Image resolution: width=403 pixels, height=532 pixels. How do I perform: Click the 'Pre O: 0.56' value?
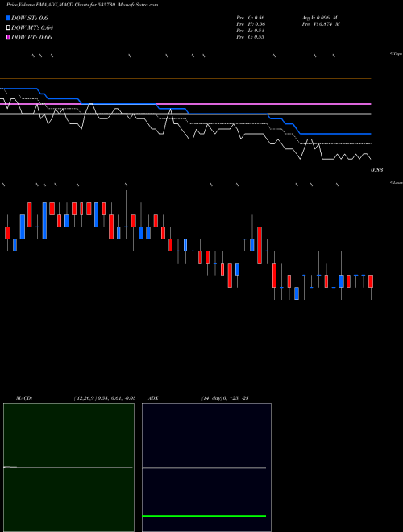pos(251,18)
